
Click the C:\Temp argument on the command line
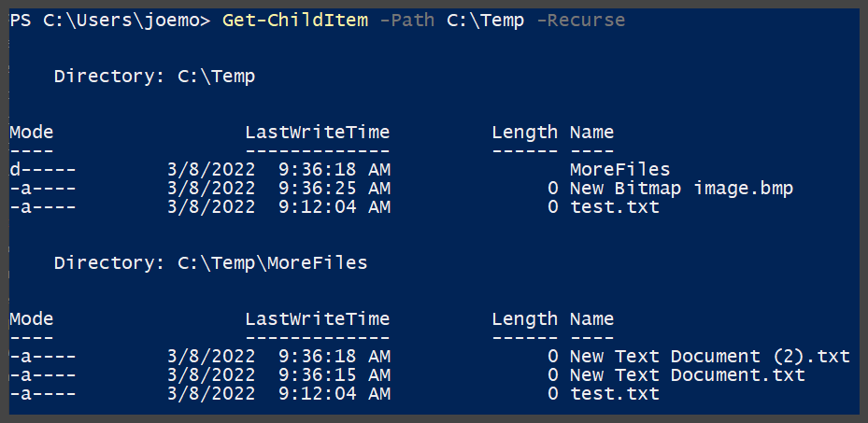486,21
